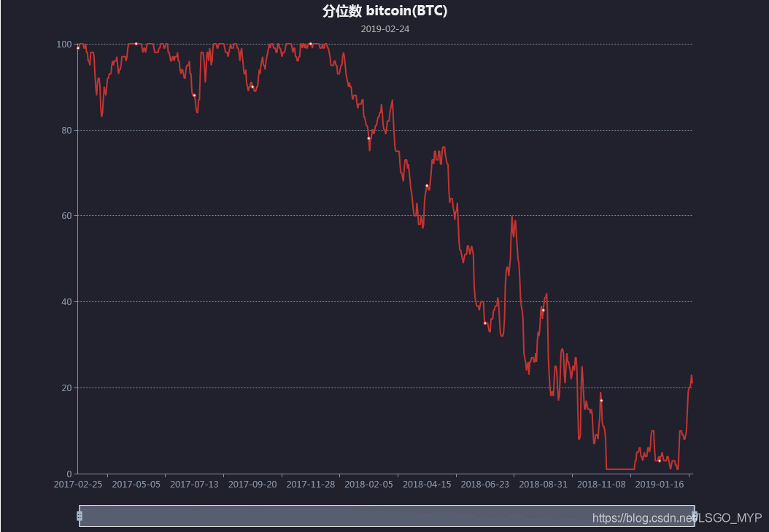Screen dimensions: 769x532
Task: Click the y-axis label 80
Action: [66, 131]
